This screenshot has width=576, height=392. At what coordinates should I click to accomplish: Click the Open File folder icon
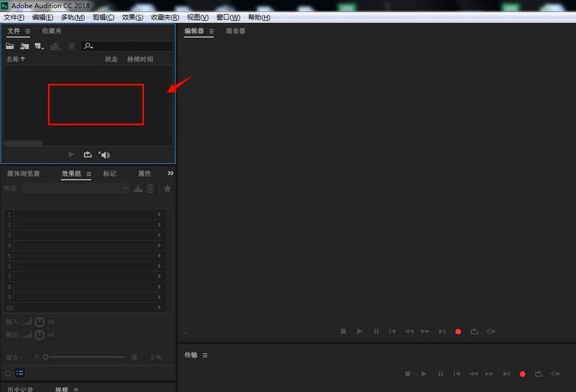(x=10, y=46)
